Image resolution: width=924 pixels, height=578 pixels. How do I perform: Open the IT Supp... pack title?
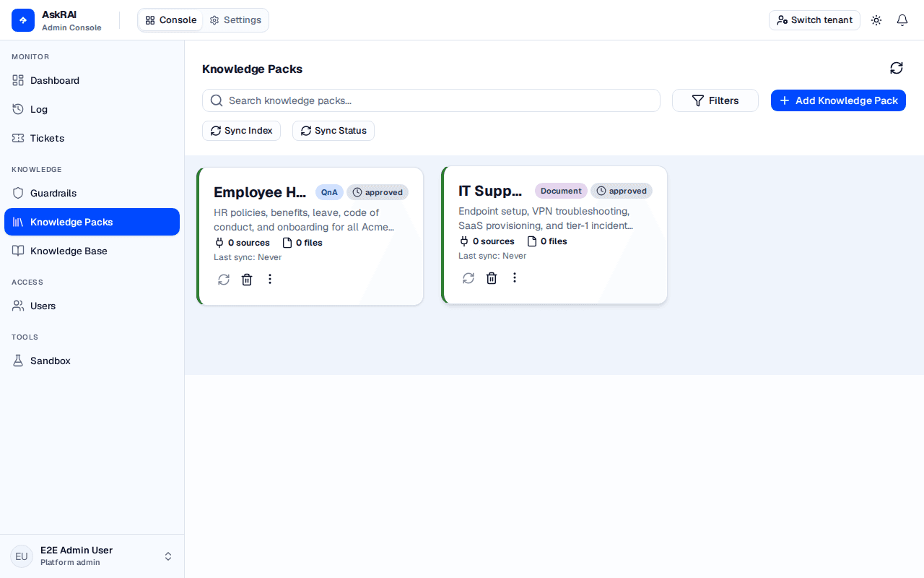490,191
